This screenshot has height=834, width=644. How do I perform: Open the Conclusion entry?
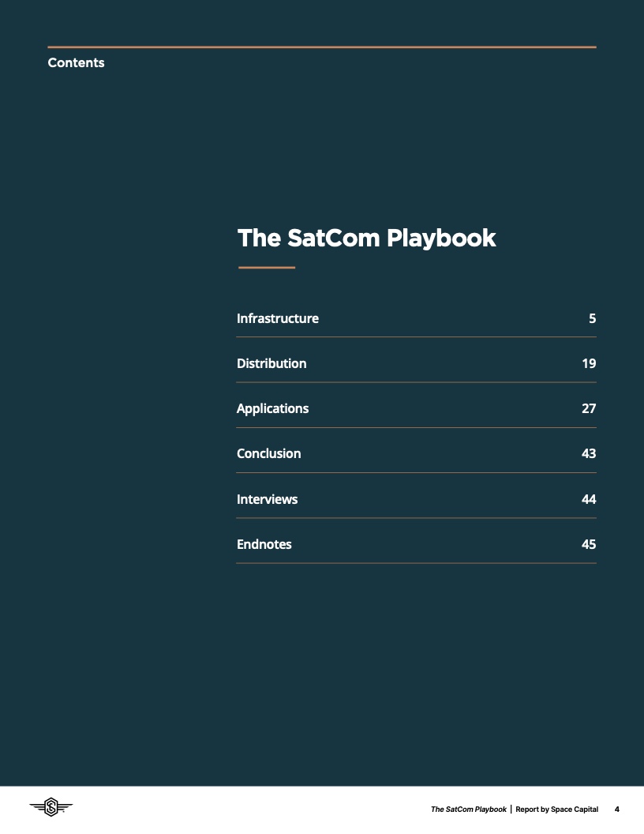268,454
